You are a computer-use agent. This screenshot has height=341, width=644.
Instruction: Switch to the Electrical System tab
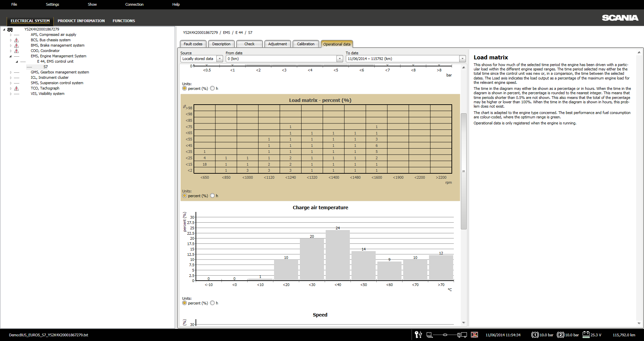tap(30, 21)
